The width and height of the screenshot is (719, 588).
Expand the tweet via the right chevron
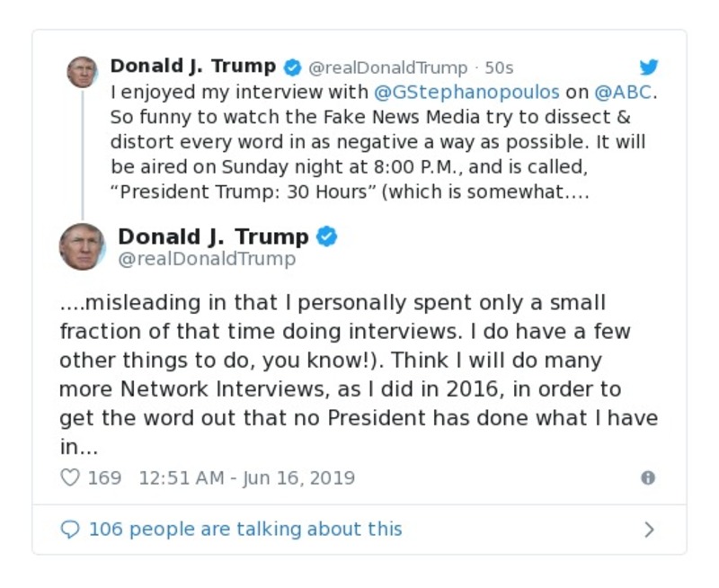tap(648, 530)
